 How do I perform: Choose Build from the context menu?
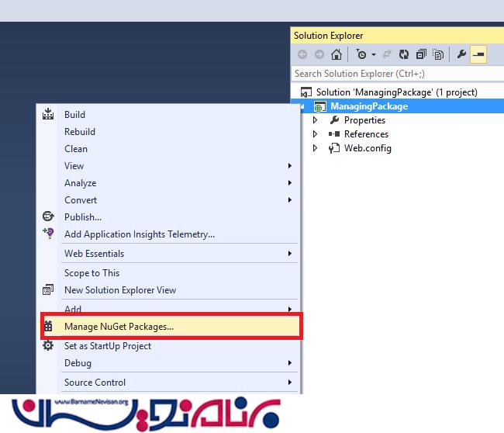[x=169, y=115]
